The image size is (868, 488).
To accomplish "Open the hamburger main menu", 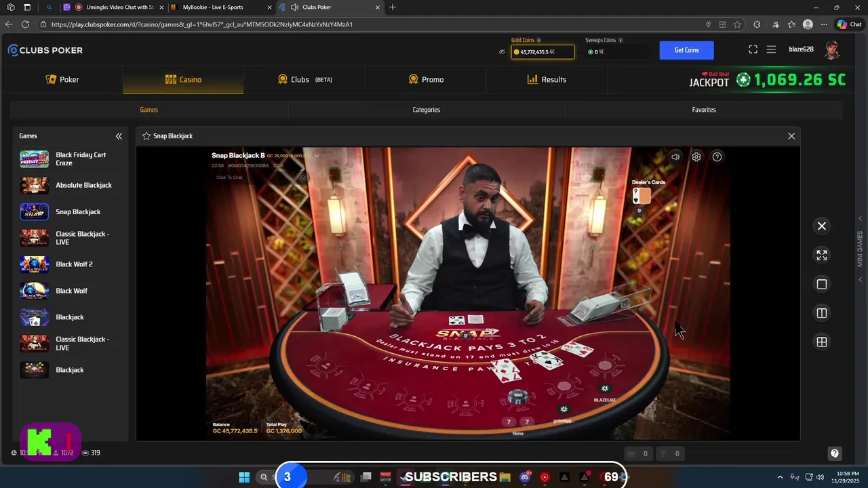I will (x=771, y=49).
